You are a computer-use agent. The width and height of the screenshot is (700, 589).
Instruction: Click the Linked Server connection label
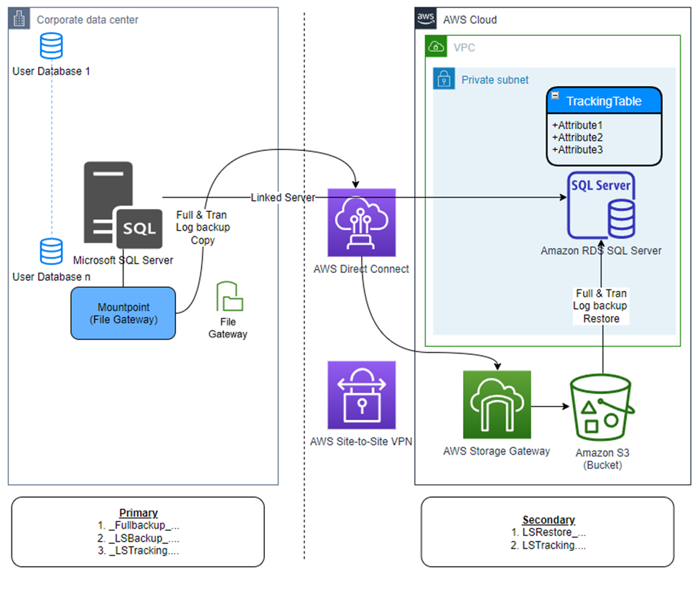tap(284, 197)
